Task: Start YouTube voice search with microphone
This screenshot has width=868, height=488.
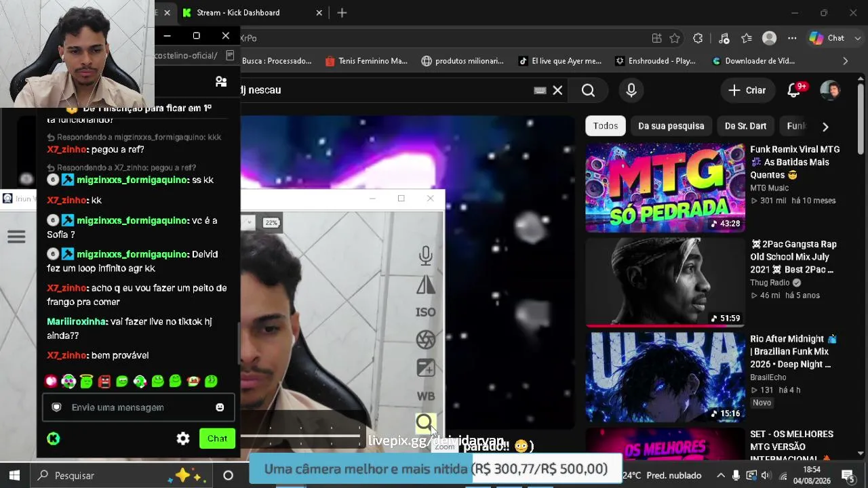Action: coord(631,90)
